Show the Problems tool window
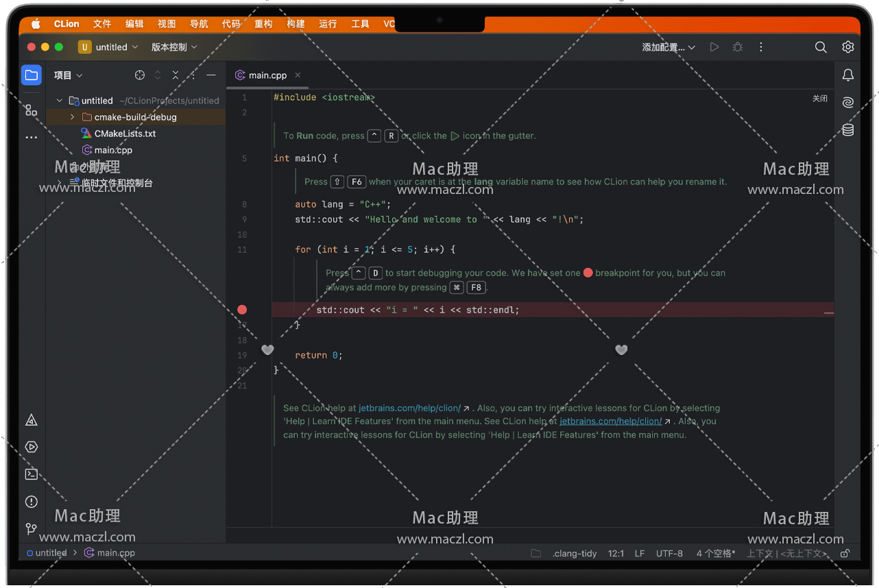This screenshot has height=588, width=879. click(x=32, y=502)
